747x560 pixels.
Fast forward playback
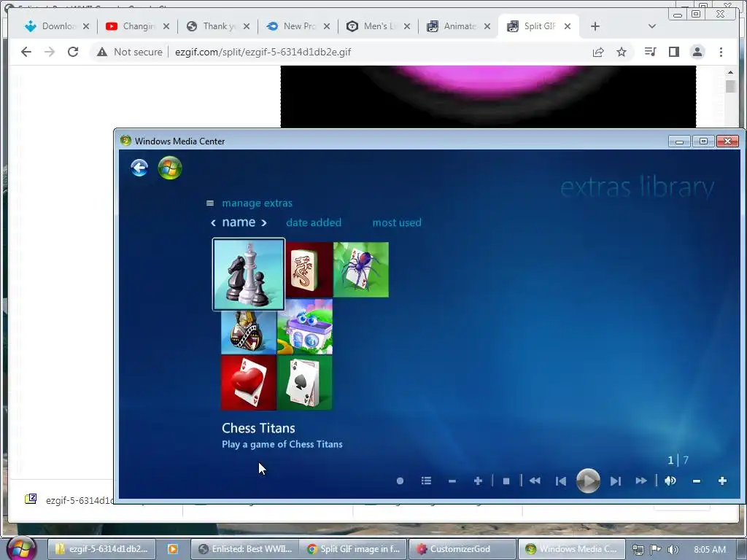click(x=641, y=481)
